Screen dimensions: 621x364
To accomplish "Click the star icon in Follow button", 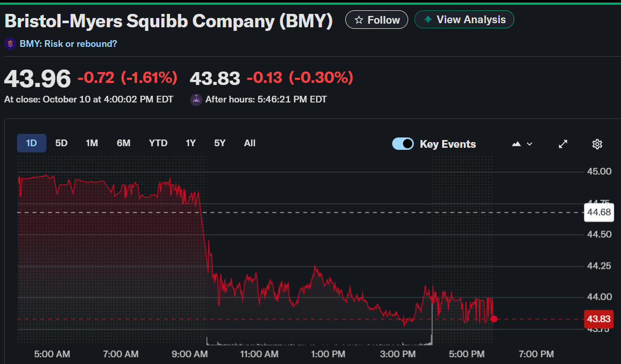I will (359, 20).
